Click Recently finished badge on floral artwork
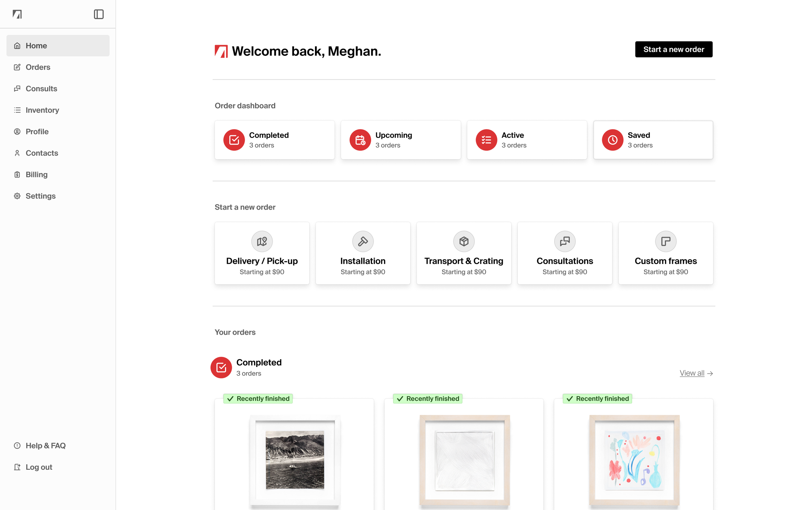Image resolution: width=812 pixels, height=510 pixels. [x=597, y=398]
